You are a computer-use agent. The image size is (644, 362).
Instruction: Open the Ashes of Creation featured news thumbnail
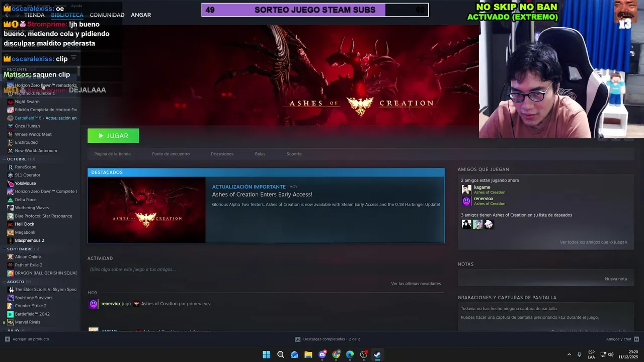point(146,210)
